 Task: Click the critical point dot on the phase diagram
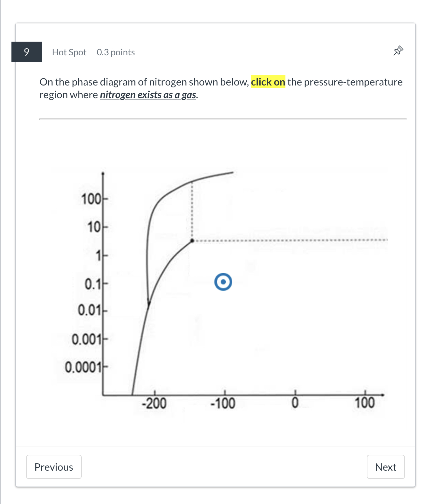[x=192, y=241]
